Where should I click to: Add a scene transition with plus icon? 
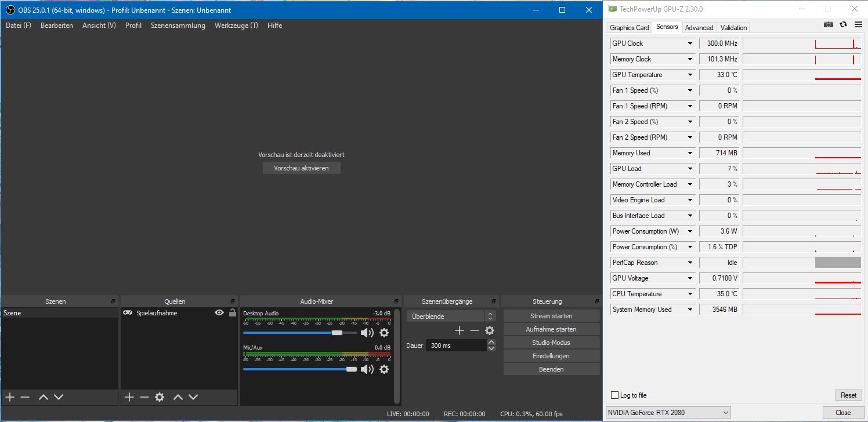pyautogui.click(x=460, y=330)
